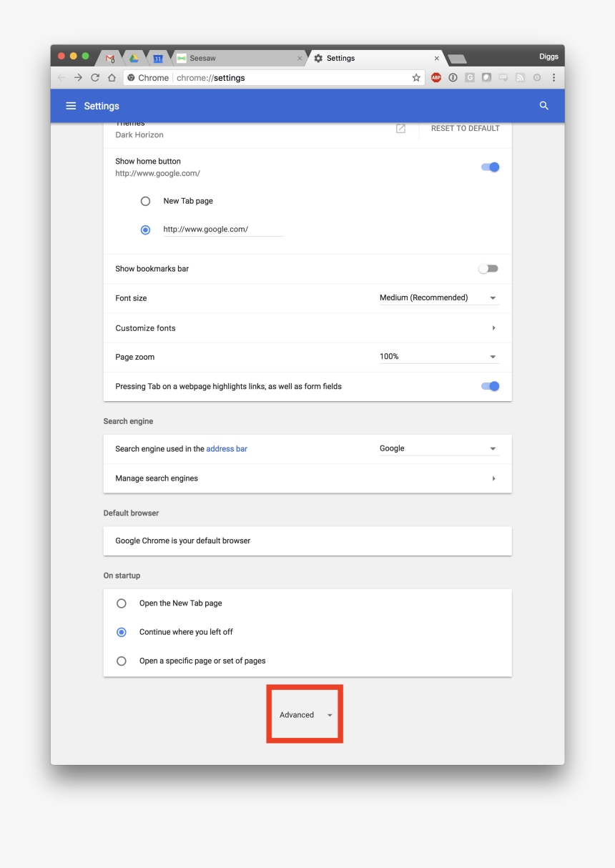The image size is (615, 868).
Task: Select the Settings tab
Action: (377, 59)
